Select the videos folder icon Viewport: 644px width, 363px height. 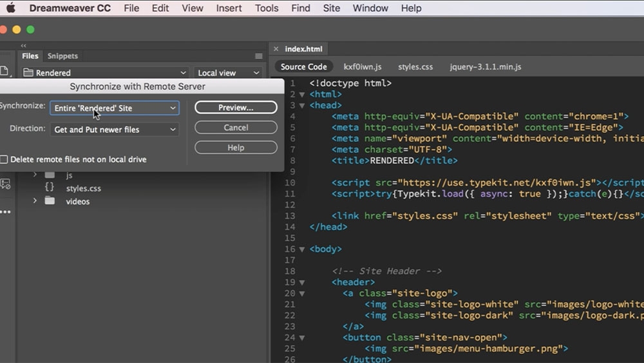[x=50, y=201]
